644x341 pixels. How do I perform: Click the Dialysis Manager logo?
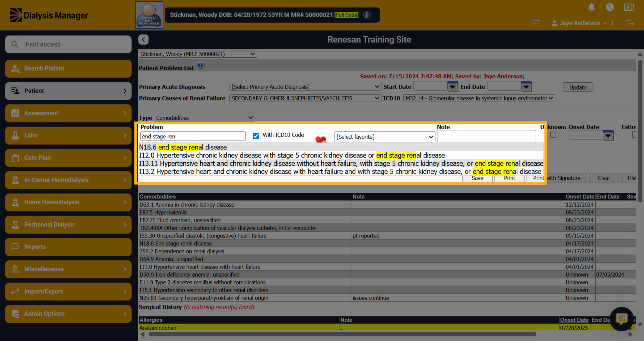[x=49, y=15]
